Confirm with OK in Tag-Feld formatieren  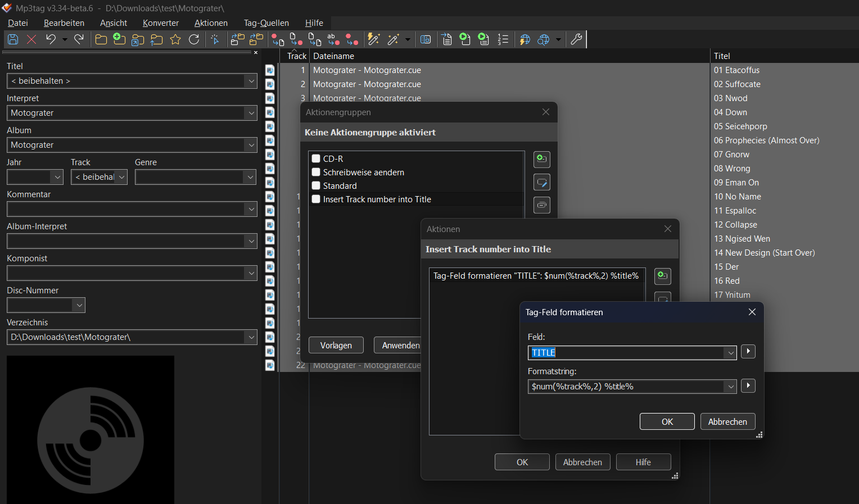coord(667,421)
